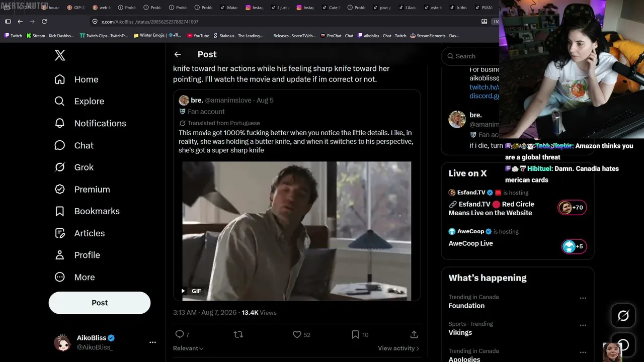Open account options next to AikoBliss
The height and width of the screenshot is (362, 644).
click(x=152, y=342)
